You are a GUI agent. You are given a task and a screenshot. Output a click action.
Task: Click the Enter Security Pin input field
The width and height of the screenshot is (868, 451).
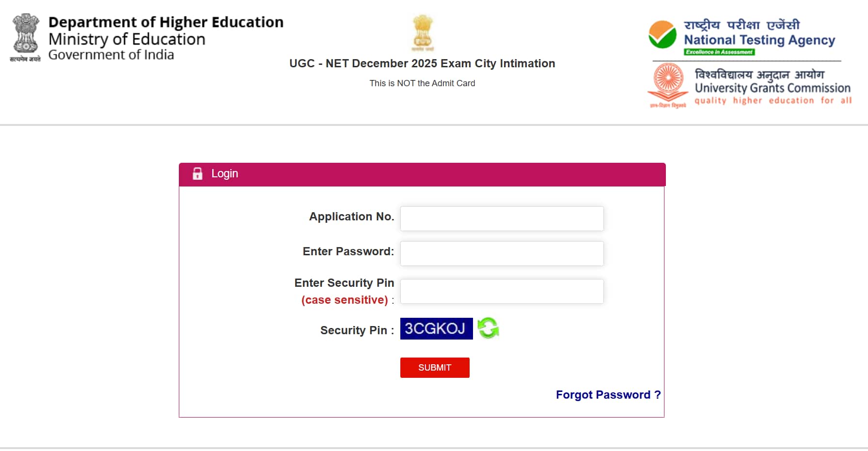502,291
